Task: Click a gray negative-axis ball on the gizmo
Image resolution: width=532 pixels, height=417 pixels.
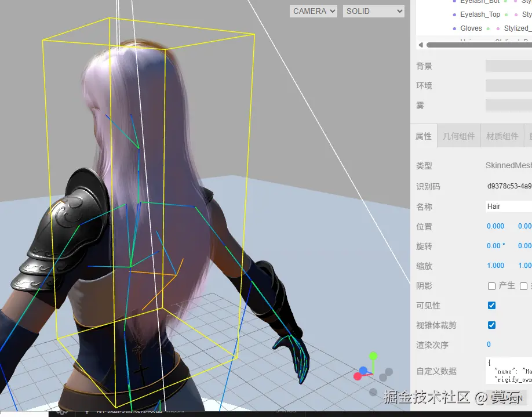Action: point(388,371)
